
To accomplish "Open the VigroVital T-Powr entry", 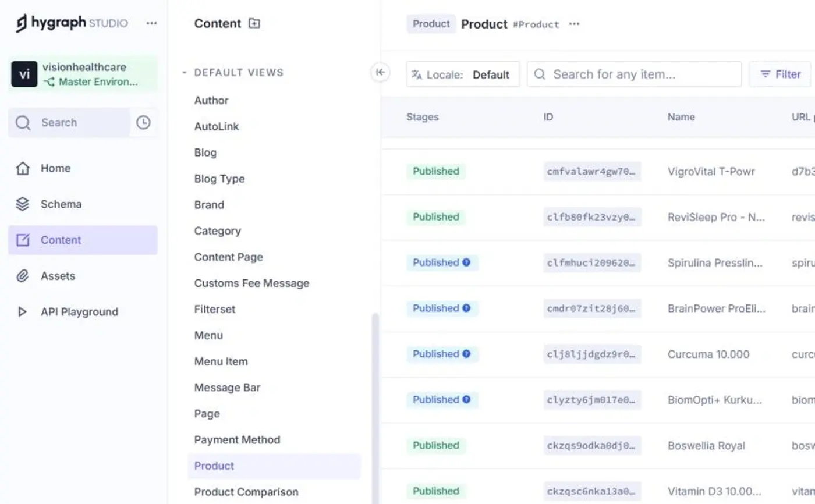I will 711,172.
